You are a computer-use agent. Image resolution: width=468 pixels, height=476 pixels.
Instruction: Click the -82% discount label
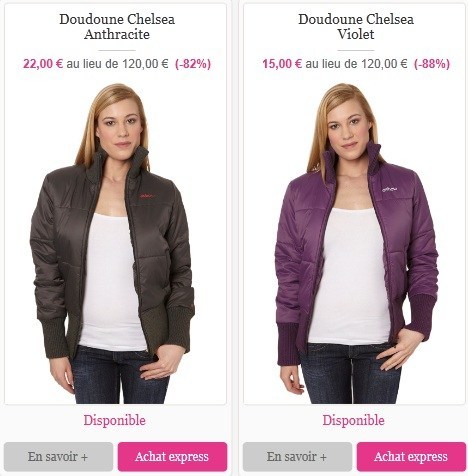click(193, 63)
